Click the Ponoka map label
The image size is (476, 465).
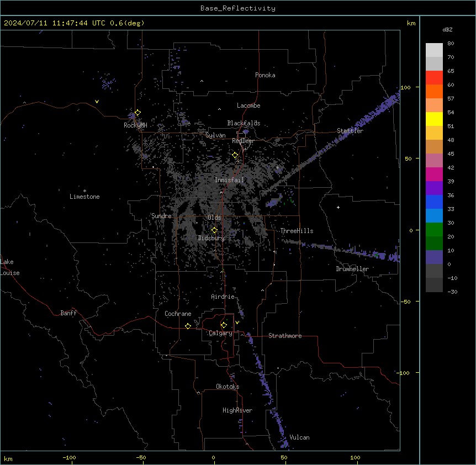(x=265, y=75)
